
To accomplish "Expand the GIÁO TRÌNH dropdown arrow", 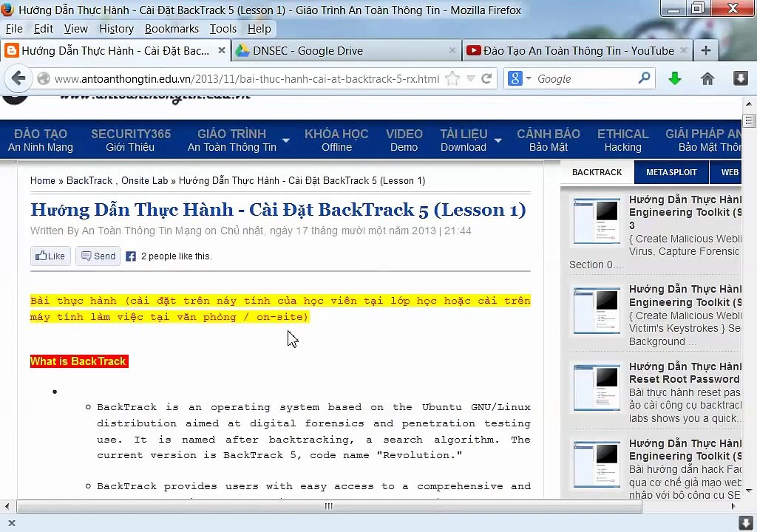I will (x=286, y=140).
